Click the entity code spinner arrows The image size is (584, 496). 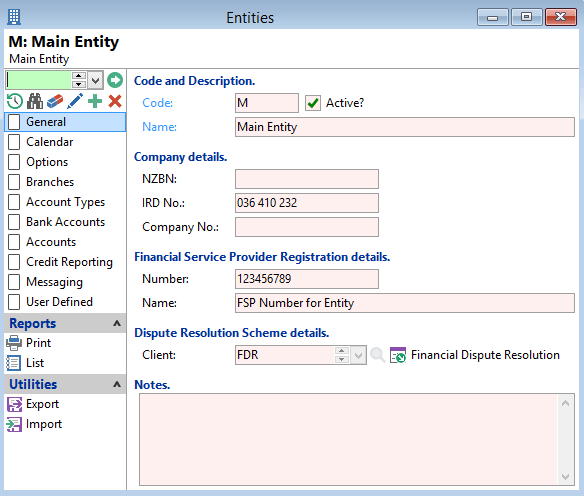click(x=79, y=80)
